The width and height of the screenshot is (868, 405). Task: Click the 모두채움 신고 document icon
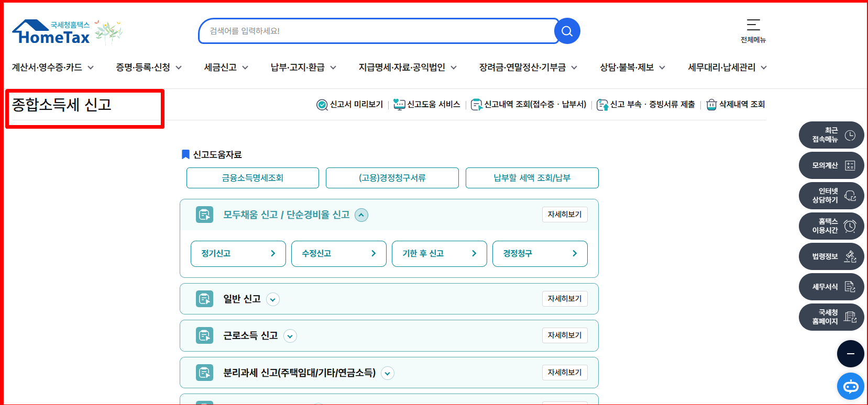(x=204, y=215)
